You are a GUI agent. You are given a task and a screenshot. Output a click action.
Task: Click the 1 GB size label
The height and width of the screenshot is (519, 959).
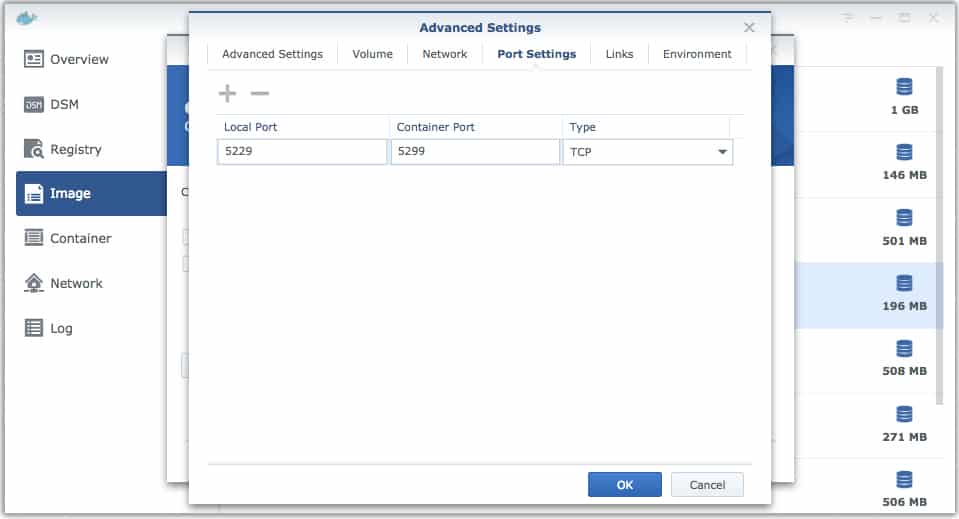(905, 110)
